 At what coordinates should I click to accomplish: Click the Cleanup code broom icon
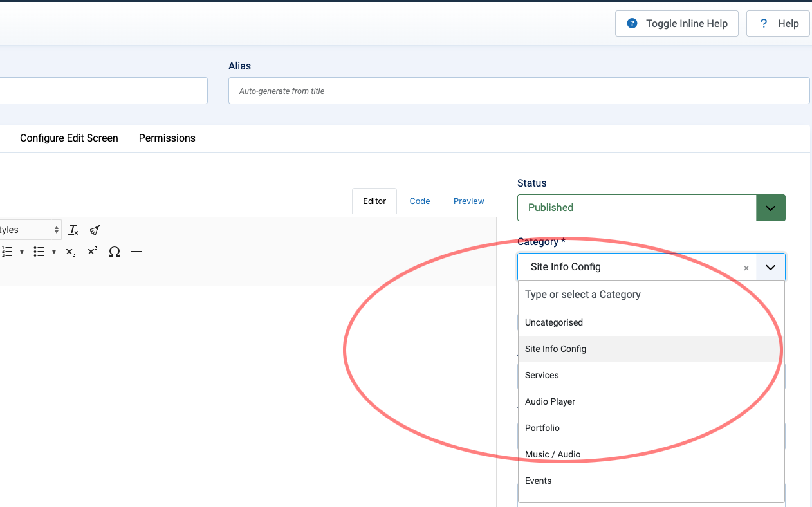point(95,230)
